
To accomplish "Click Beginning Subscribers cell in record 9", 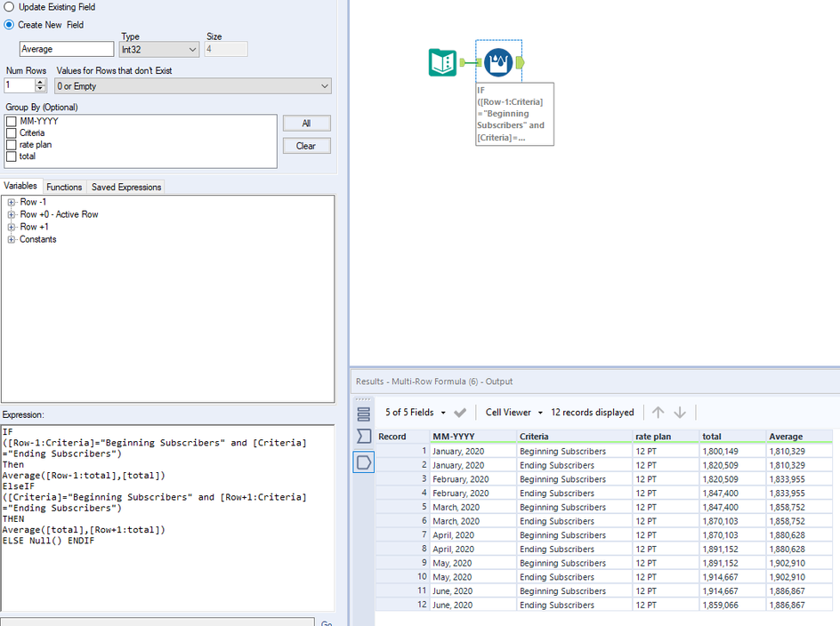I will pyautogui.click(x=574, y=564).
